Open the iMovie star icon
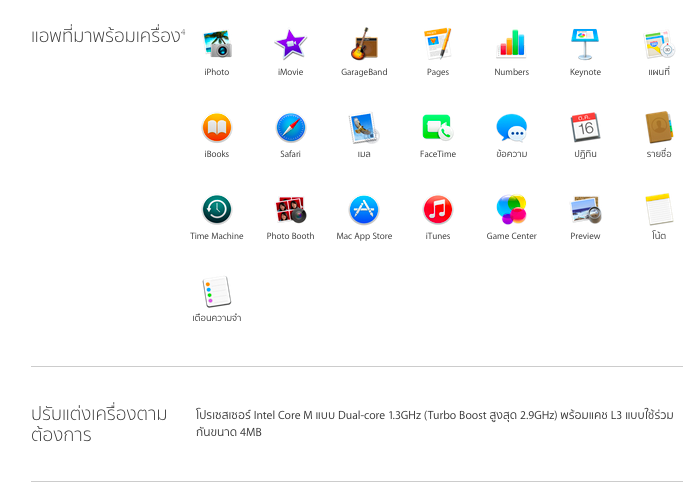Screen dimensions: 688x489 [290, 44]
